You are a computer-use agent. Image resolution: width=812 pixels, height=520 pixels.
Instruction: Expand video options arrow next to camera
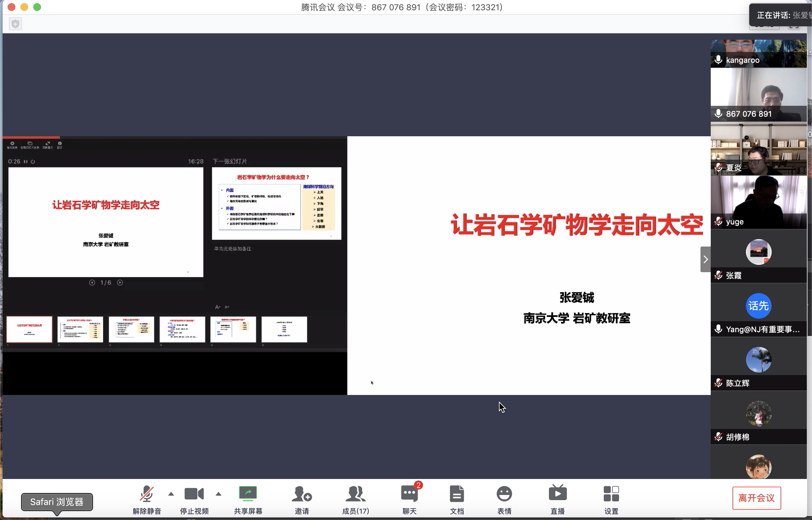[218, 494]
